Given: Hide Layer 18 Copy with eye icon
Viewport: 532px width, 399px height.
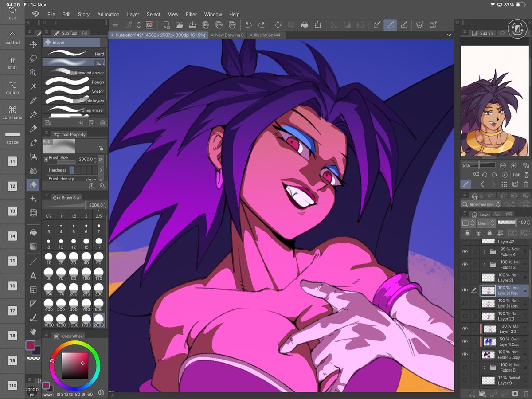Looking at the screenshot, I should (x=465, y=341).
